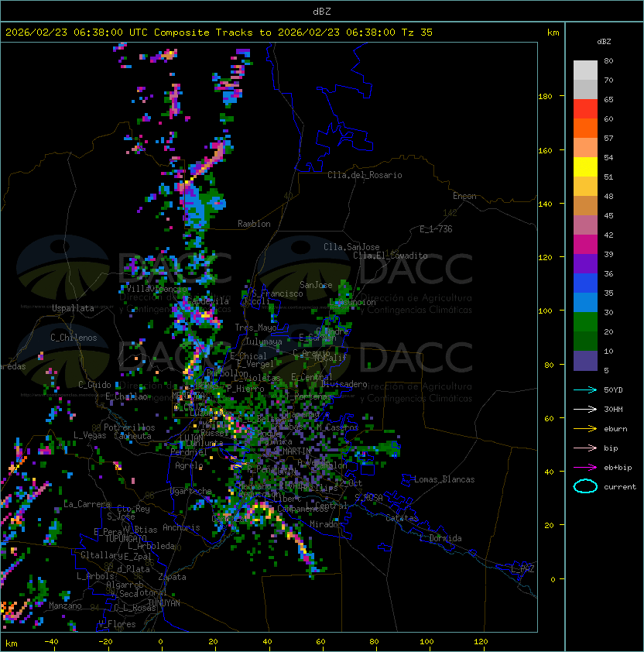This screenshot has width=644, height=652.
Task: Click the magenta eb+bip arrow icon
Action: pos(585,468)
